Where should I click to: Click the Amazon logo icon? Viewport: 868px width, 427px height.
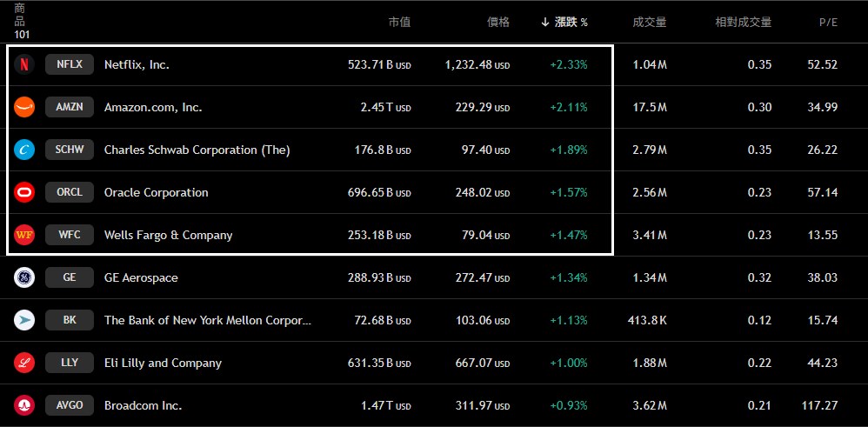(24, 107)
